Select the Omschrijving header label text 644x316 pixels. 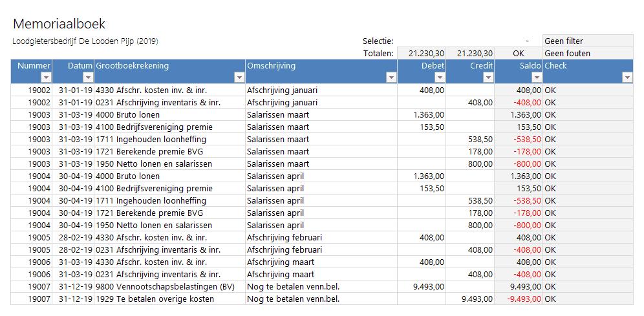pos(271,65)
